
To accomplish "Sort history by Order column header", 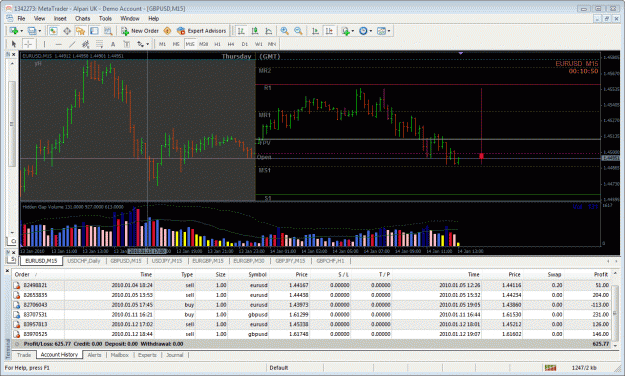I will [x=39, y=274].
